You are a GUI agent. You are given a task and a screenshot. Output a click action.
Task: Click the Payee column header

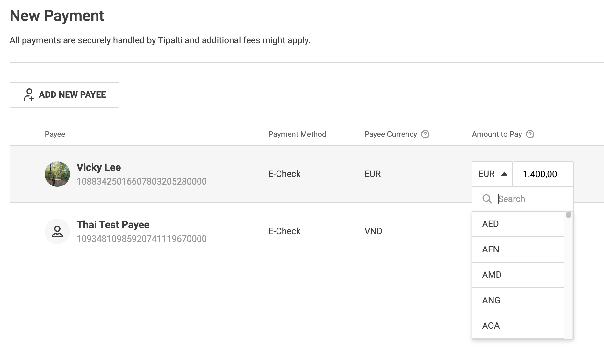[55, 134]
